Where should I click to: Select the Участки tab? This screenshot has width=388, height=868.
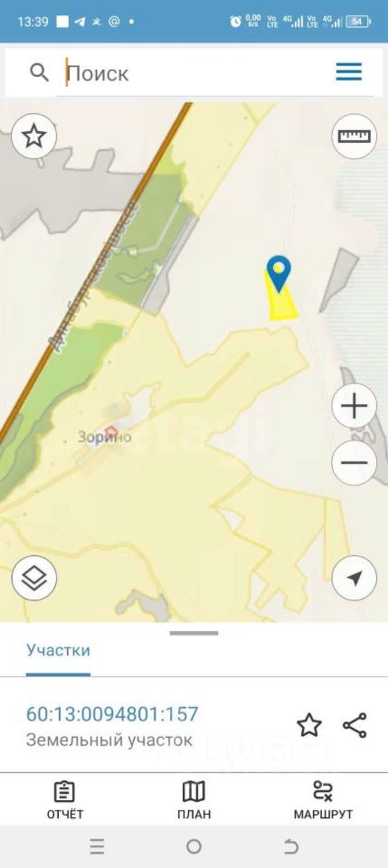coord(58,650)
